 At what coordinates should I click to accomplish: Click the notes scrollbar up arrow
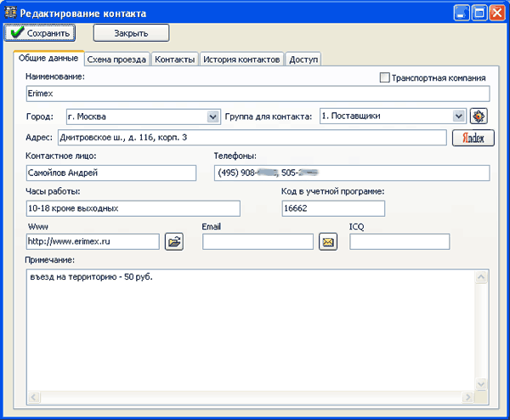[481, 277]
